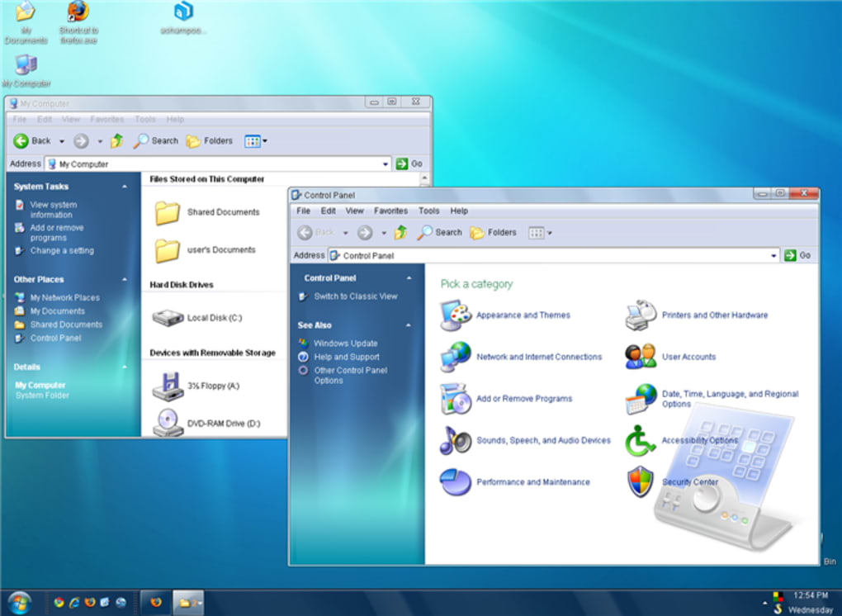The width and height of the screenshot is (842, 616).
Task: Click Search in Control Panel toolbar
Action: coord(440,233)
